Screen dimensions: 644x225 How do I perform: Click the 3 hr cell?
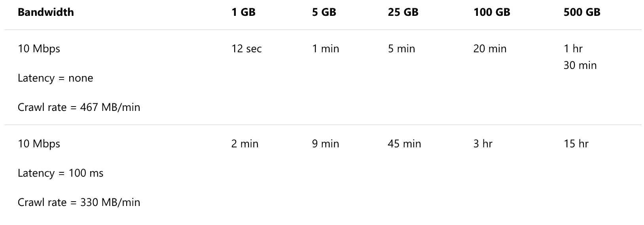483,144
